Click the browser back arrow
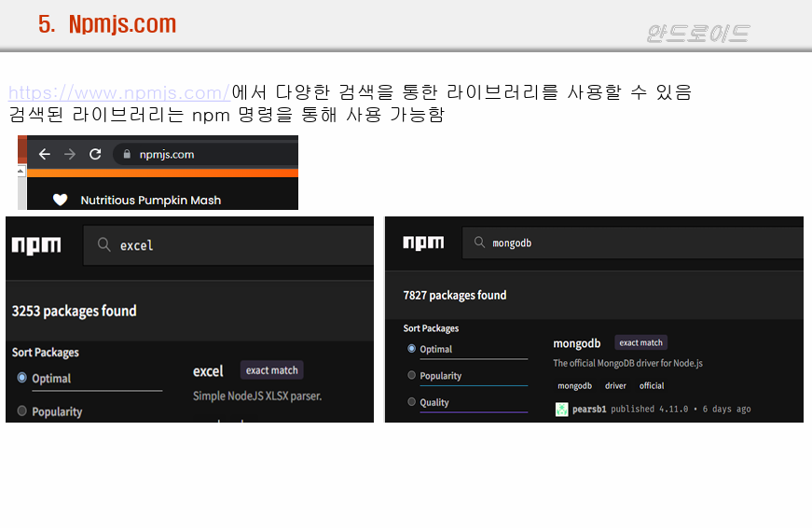 pos(45,154)
